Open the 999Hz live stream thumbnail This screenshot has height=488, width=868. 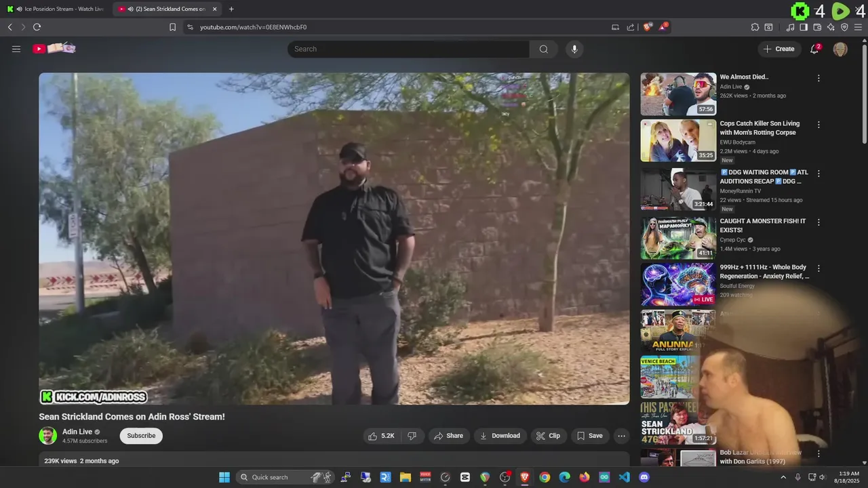tap(678, 284)
